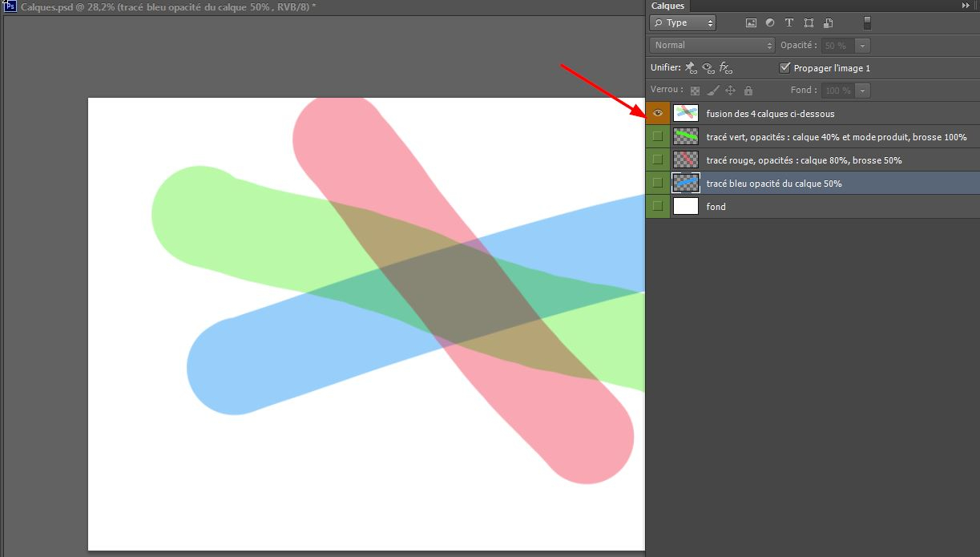Screen dimensions: 980x557
Task: Click the unify layer position icon
Action: click(691, 68)
